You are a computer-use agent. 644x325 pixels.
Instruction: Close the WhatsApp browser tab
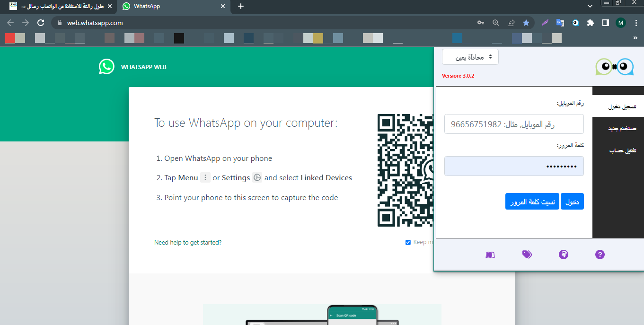click(x=223, y=6)
